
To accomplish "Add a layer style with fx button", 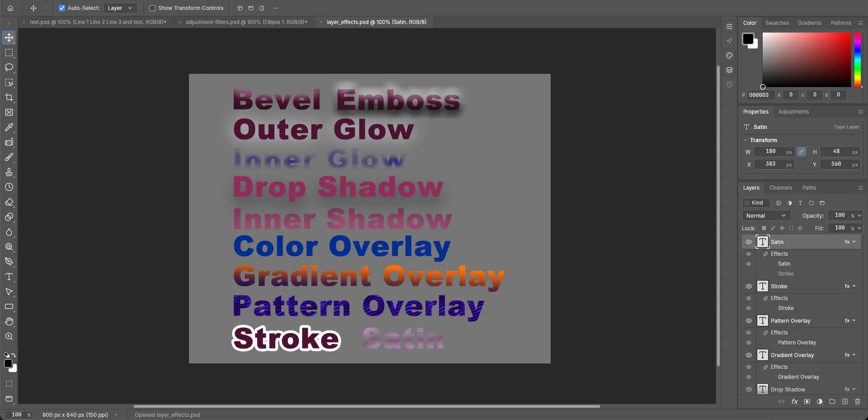I will 794,401.
